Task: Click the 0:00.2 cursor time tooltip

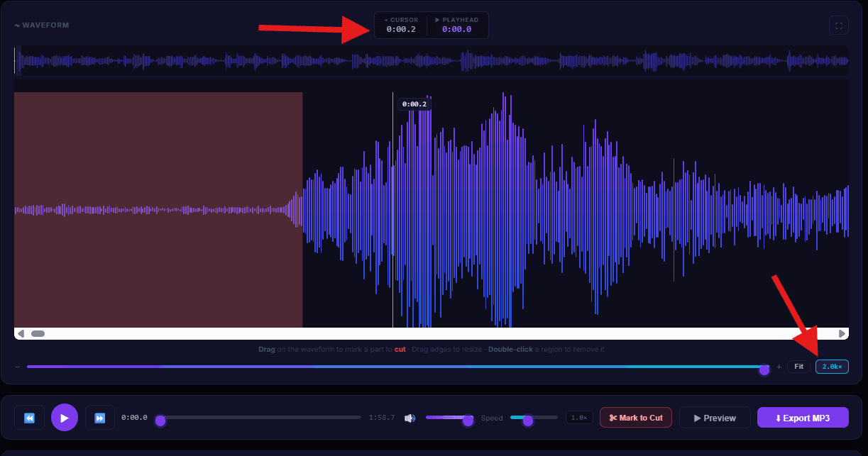Action: [x=414, y=104]
